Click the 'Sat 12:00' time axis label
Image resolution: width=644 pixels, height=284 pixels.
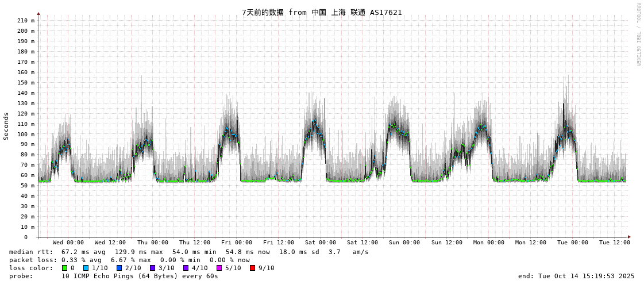click(x=363, y=243)
